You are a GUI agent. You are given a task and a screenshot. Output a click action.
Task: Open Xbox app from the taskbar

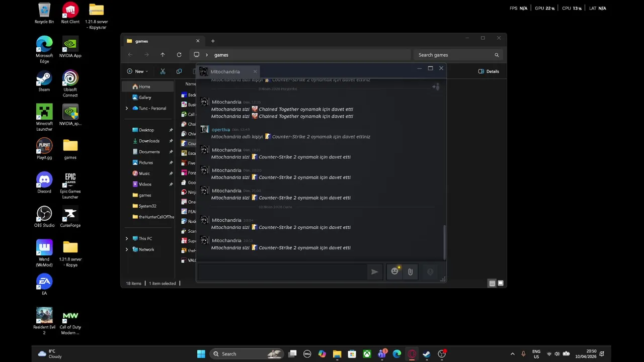367,354
